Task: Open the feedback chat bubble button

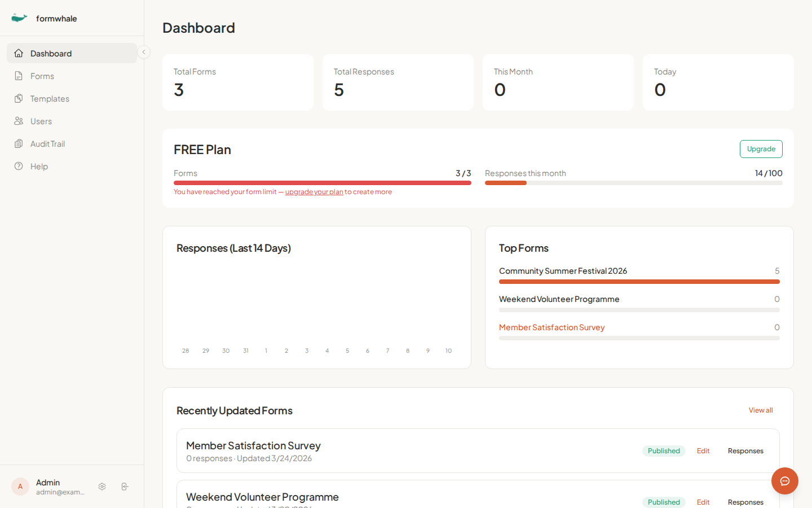Action: [785, 481]
